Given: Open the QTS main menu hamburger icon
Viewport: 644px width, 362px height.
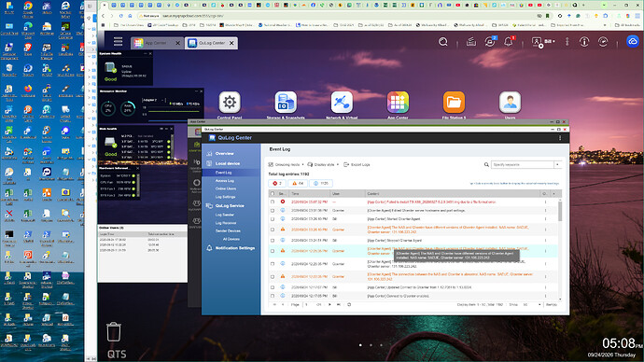Looking at the screenshot, I should (118, 41).
